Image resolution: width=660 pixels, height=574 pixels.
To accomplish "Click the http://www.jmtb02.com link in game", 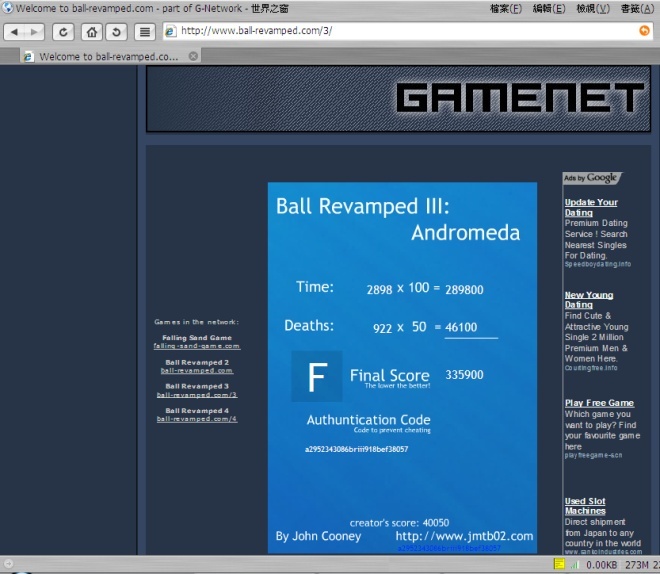I will [464, 536].
